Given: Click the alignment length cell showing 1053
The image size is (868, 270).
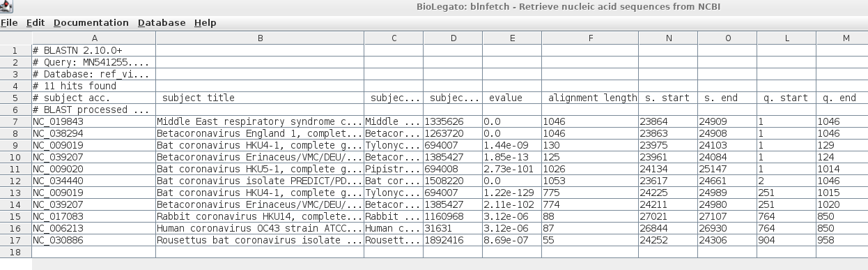Looking at the screenshot, I should pos(590,181).
